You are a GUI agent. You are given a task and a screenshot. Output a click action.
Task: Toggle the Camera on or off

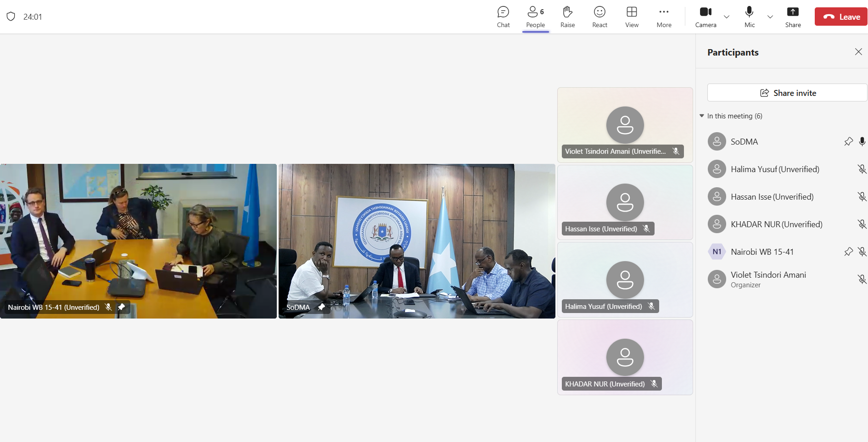706,17
